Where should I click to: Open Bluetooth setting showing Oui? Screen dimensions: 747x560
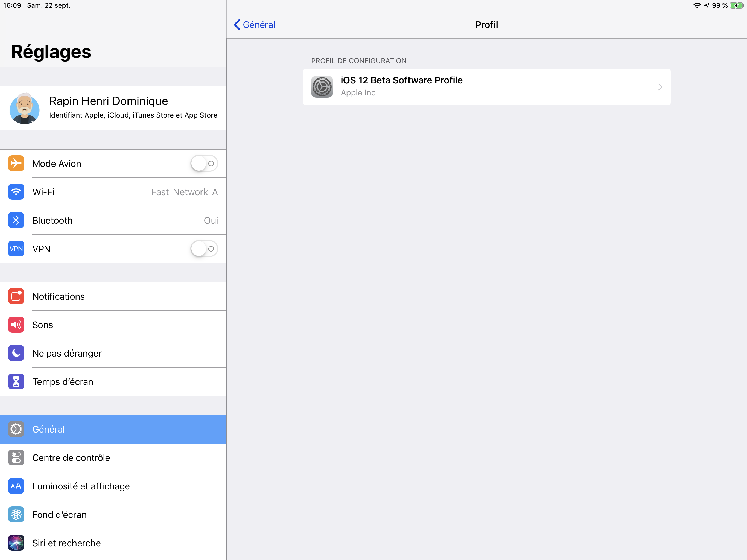click(x=210, y=221)
